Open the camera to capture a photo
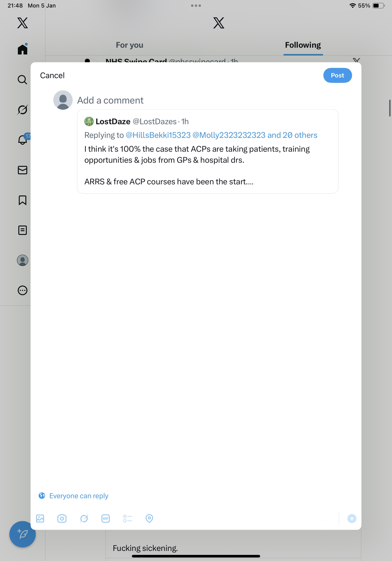 [62, 518]
